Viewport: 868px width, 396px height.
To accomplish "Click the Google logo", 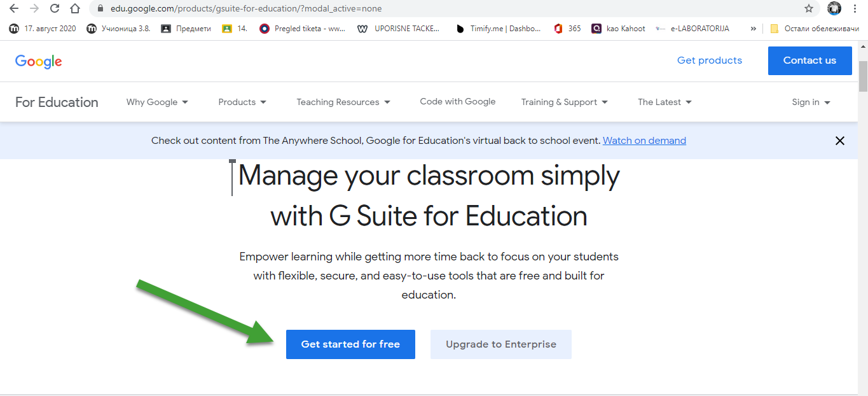I will (x=39, y=61).
